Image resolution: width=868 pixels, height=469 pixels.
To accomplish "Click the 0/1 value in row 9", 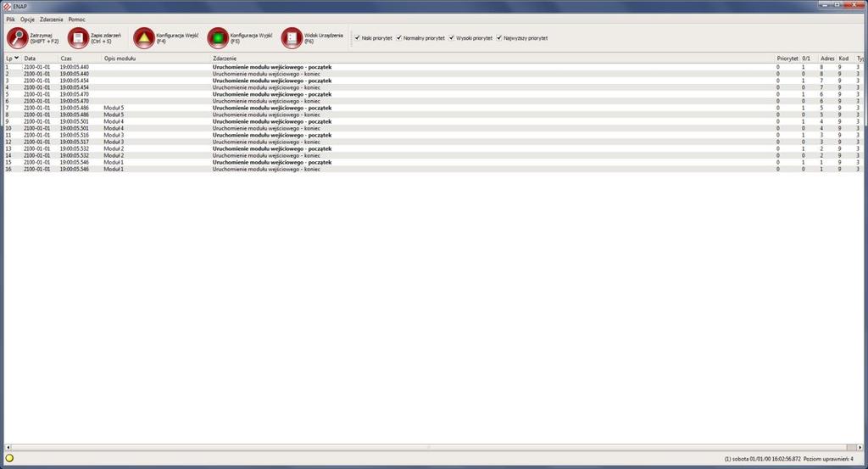I will (804, 121).
